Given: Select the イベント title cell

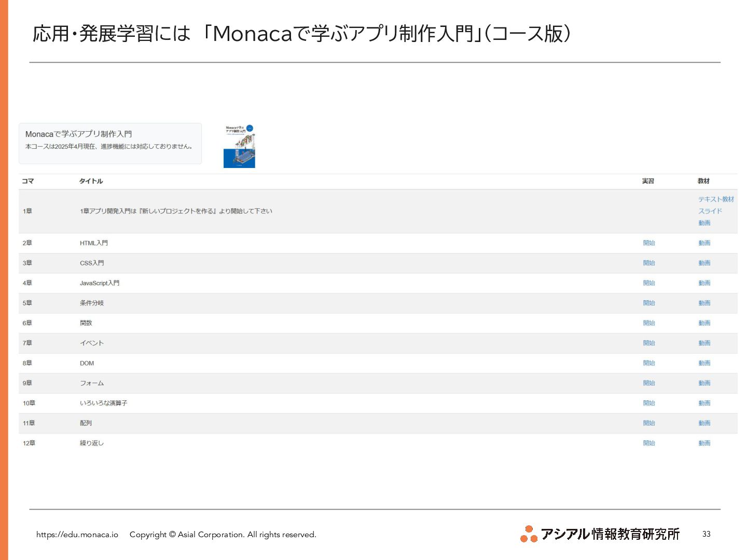Looking at the screenshot, I should (x=92, y=343).
